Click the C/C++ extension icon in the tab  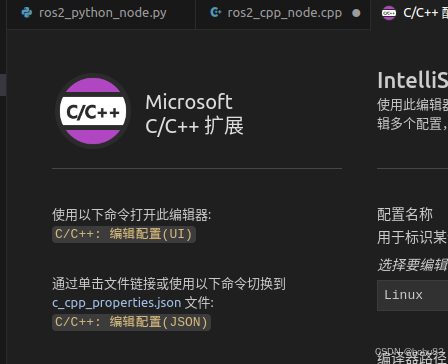point(389,13)
